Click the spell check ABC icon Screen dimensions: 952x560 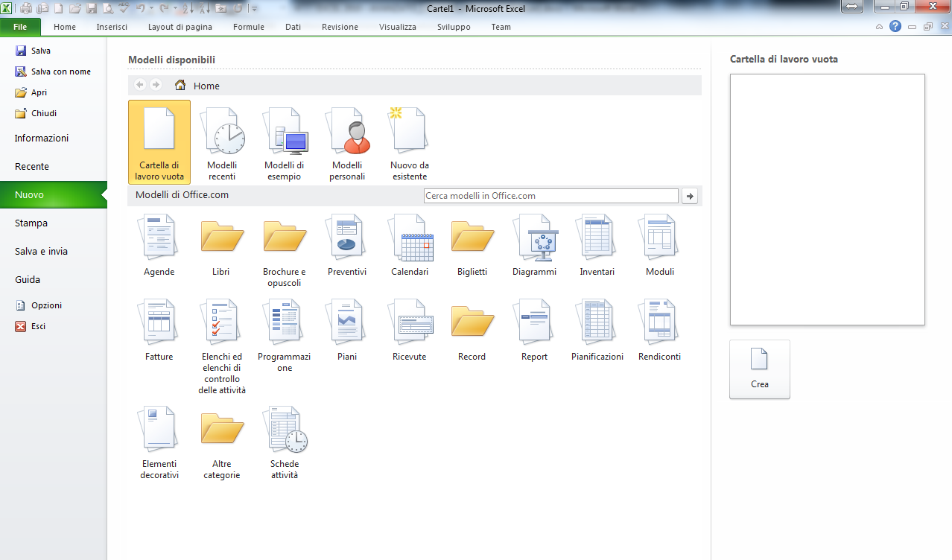click(124, 8)
